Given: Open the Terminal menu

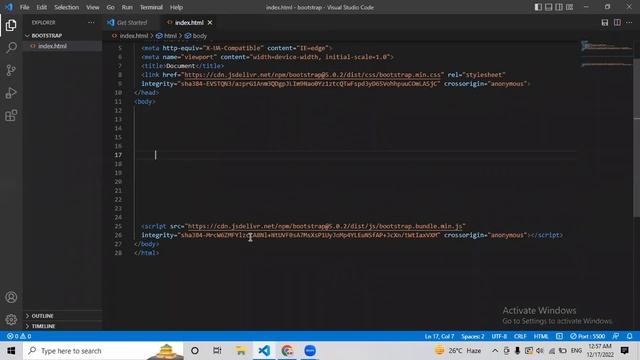Looking at the screenshot, I should 151,7.
